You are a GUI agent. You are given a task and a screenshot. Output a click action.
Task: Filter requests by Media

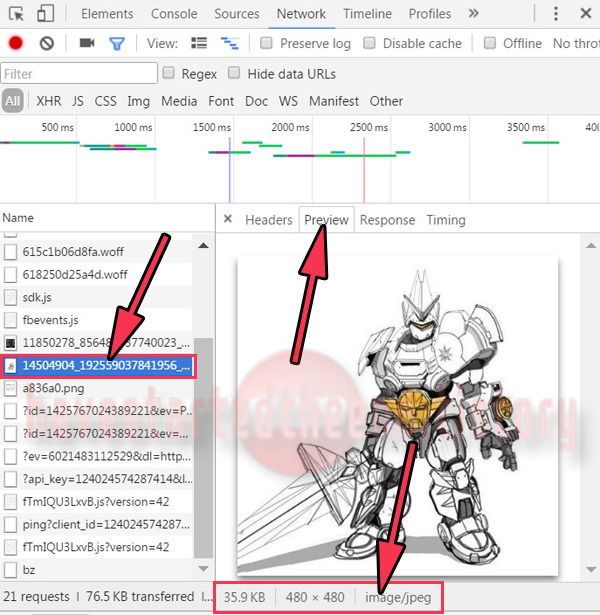(x=179, y=101)
